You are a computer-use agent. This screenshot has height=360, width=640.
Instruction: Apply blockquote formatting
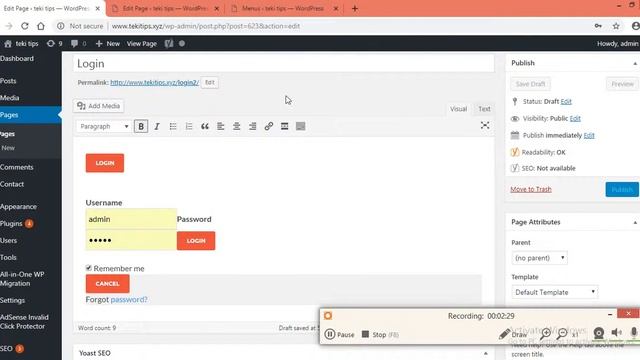[204, 127]
